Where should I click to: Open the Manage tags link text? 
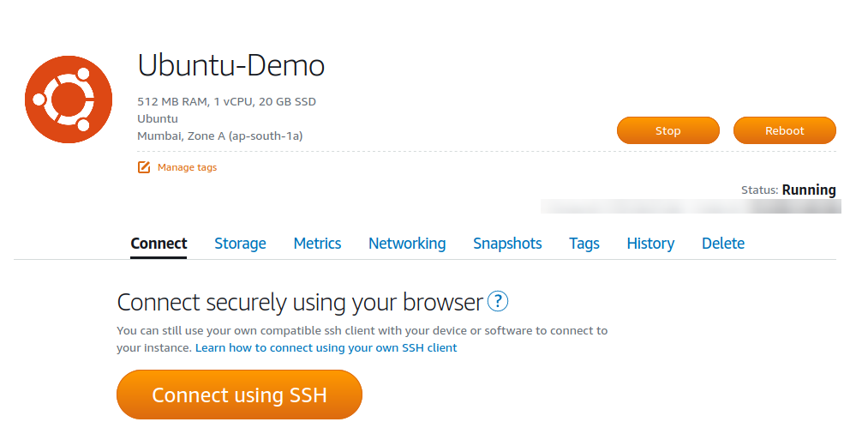(187, 167)
